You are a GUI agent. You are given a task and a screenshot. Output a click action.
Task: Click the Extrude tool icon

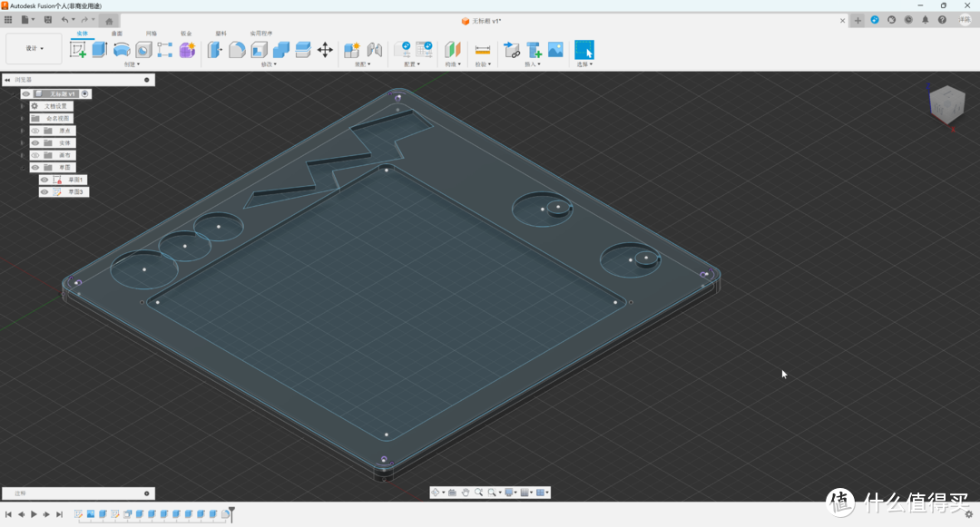tap(100, 50)
